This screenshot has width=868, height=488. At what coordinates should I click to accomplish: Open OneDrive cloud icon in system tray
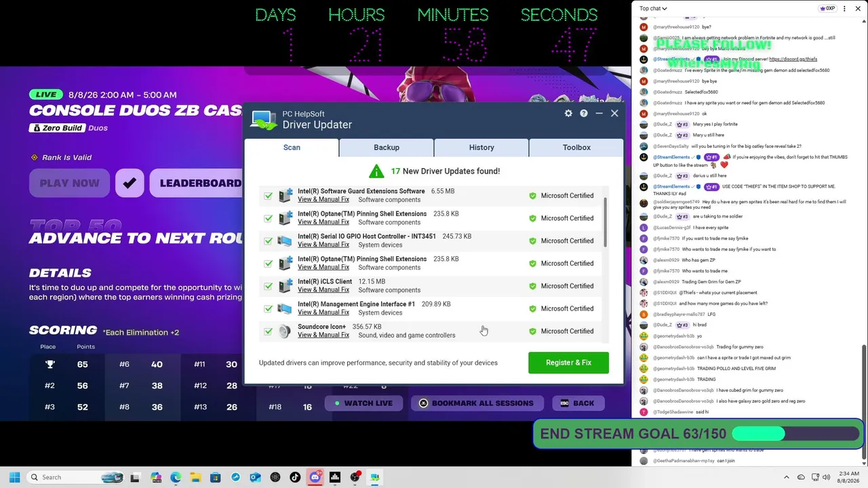pos(801,477)
